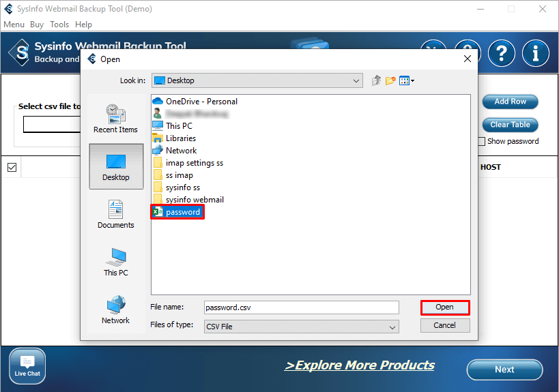Viewport: 559px width, 392px height.
Task: Select the sysinfo webmail folder
Action: point(188,199)
